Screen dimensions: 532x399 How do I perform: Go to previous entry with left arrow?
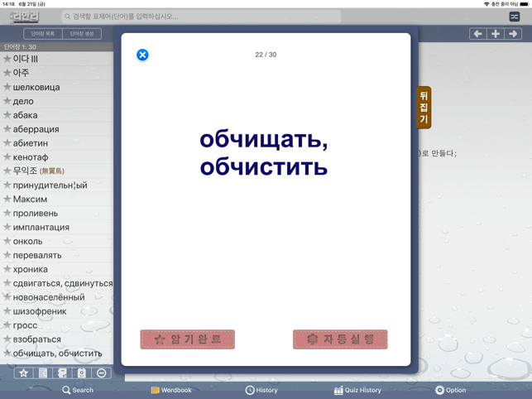click(478, 34)
